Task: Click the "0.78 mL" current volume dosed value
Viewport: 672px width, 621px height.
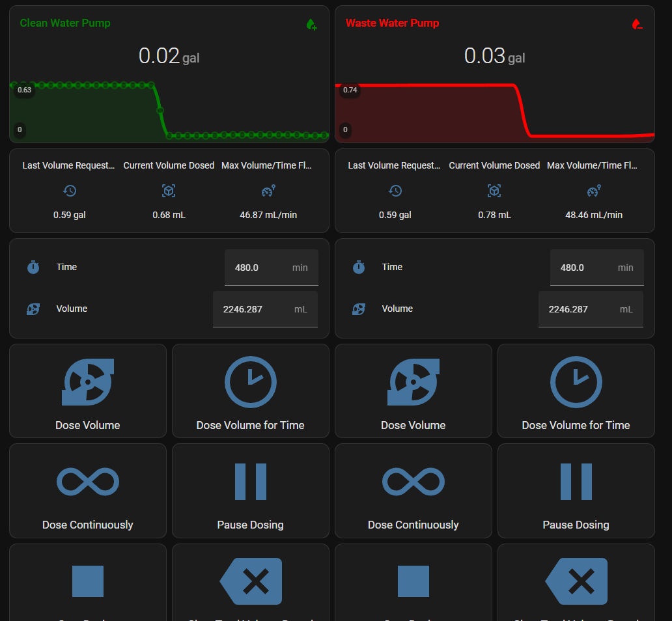Action: [495, 215]
